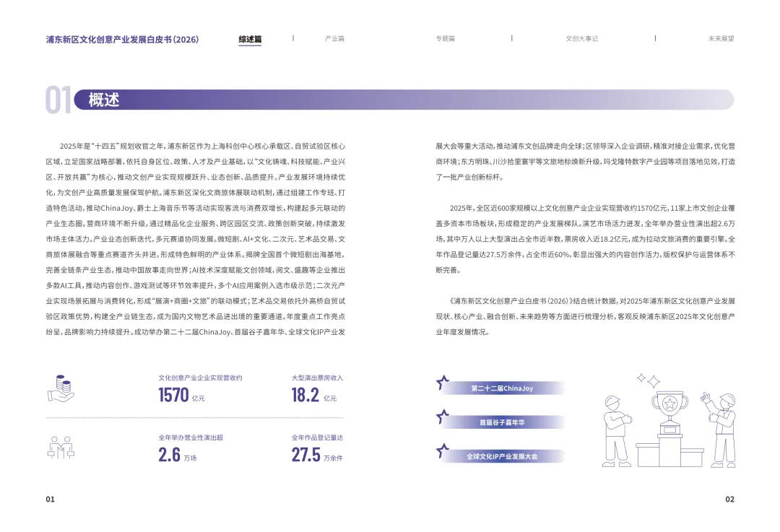Select the 全球文化IP产业发展大会 ribbon label
Viewport: 780px width, 532px height.
[502, 456]
